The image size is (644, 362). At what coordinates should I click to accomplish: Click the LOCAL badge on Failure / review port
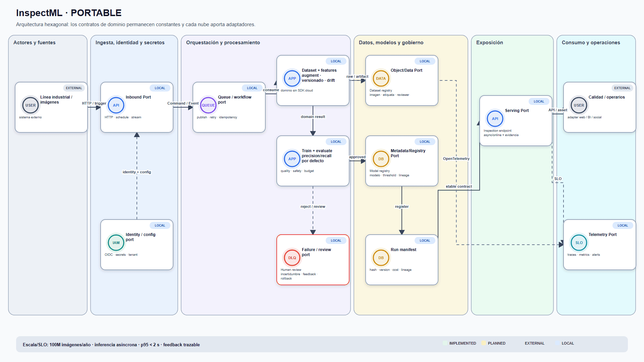336,241
